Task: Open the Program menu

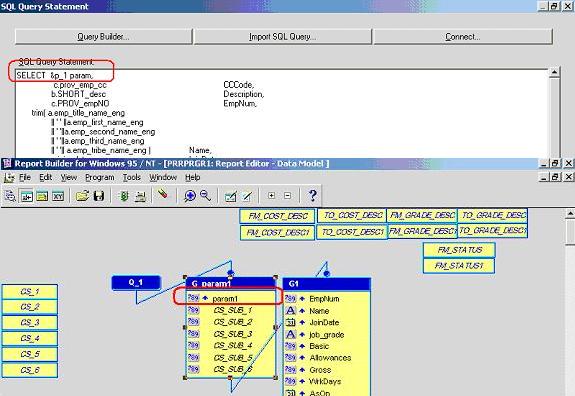Action: point(100,177)
